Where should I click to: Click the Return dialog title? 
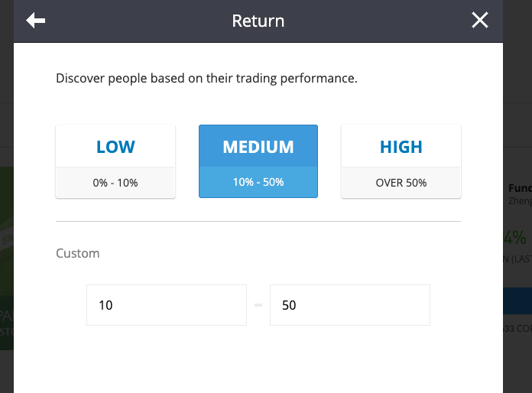[x=258, y=21]
